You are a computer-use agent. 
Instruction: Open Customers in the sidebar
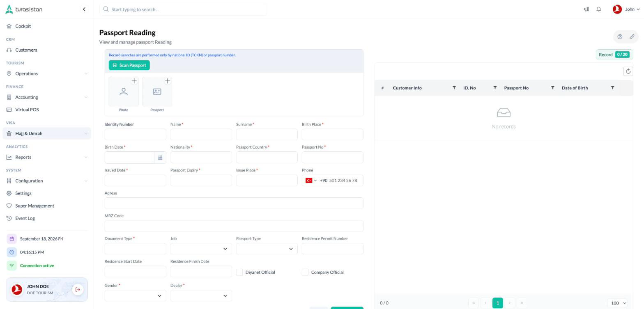point(47,50)
